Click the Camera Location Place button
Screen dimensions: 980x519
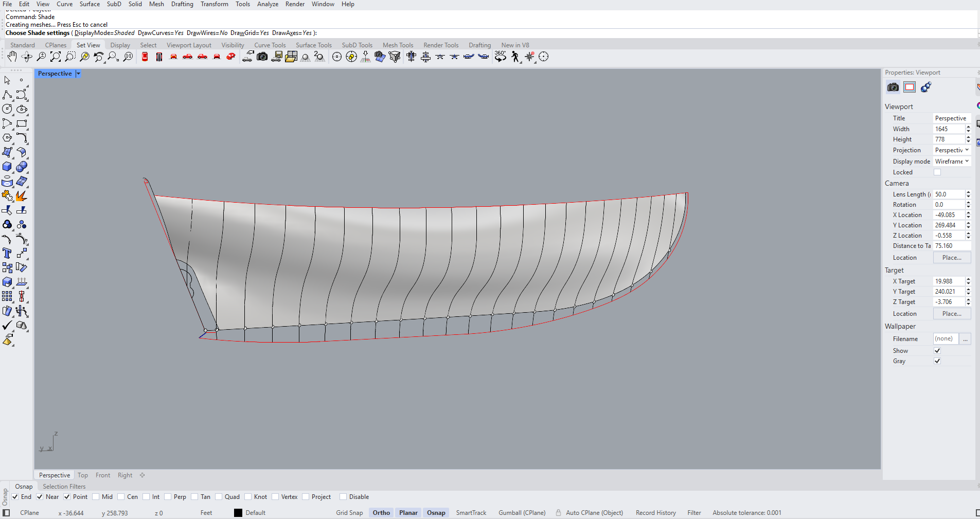point(952,258)
